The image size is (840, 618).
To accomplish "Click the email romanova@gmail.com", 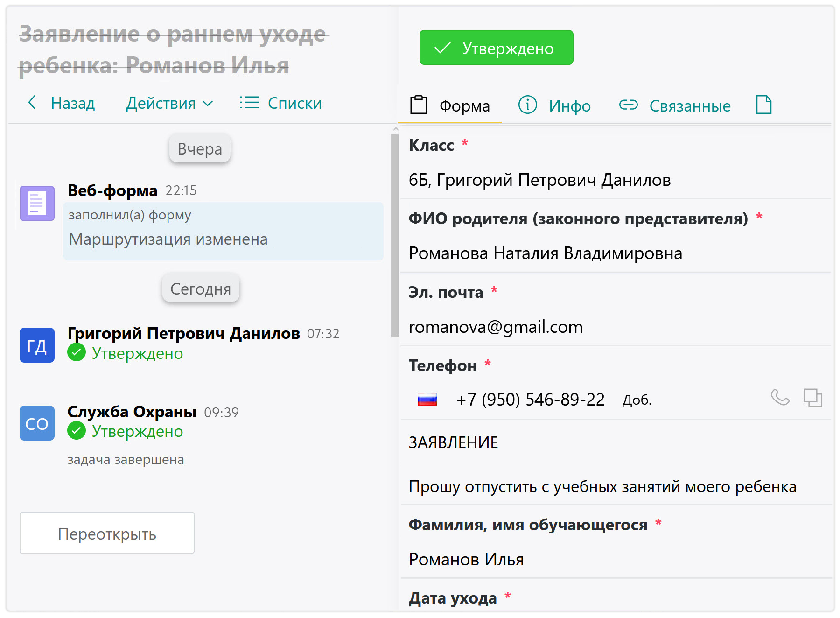I will click(496, 327).
